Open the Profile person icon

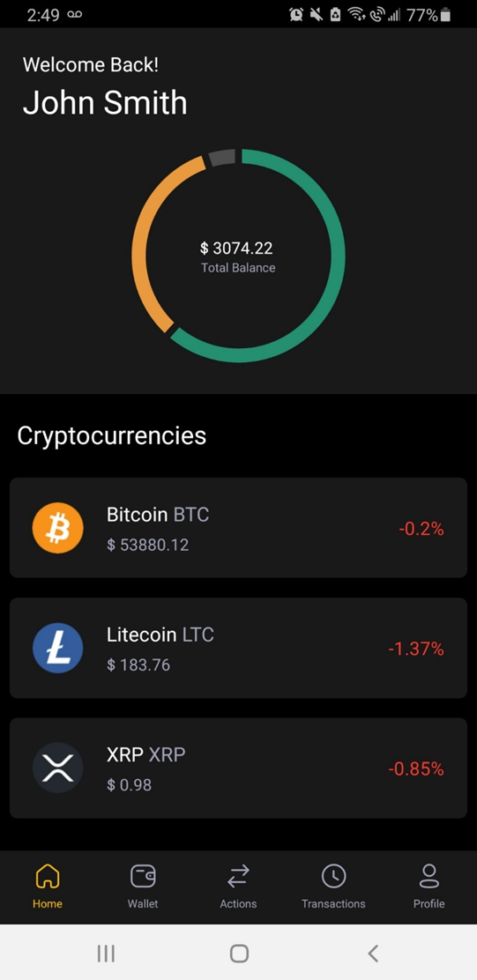pos(429,876)
